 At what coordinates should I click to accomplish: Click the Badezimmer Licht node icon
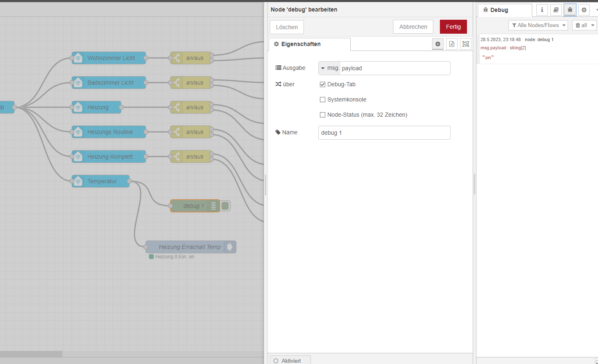(78, 83)
